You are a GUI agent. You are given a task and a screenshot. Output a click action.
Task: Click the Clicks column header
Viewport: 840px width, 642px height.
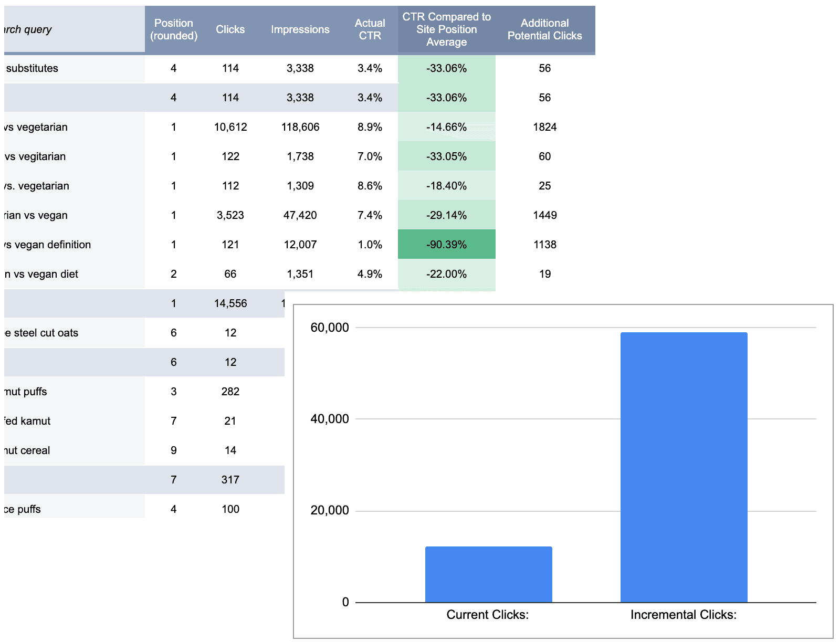pyautogui.click(x=230, y=29)
